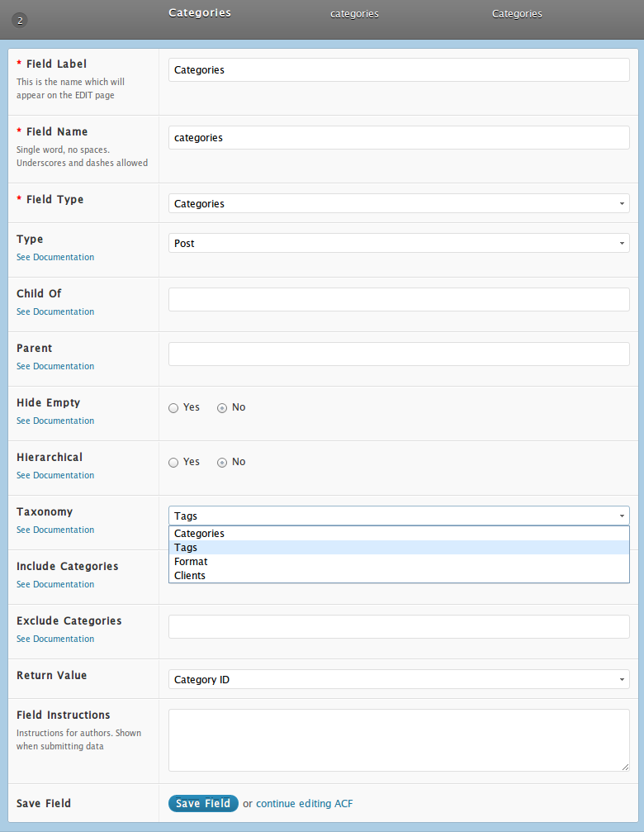Choose Clients from the Taxonomy list

[399, 575]
